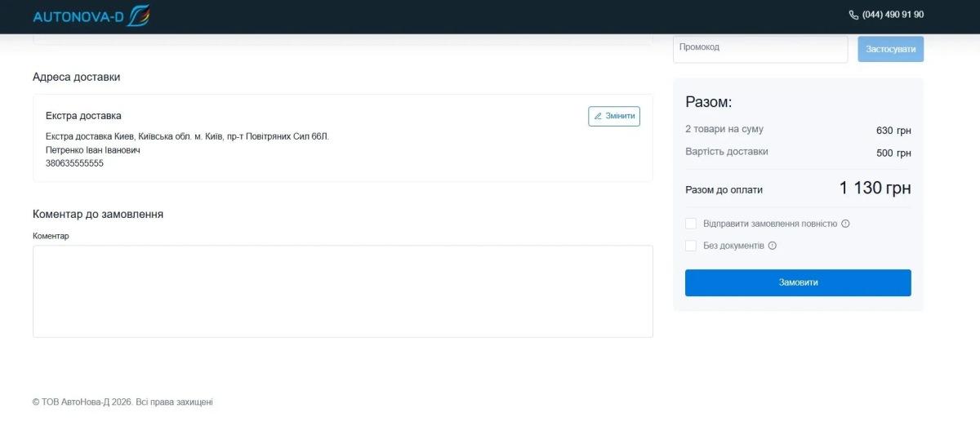Call the (044) 490 91 90 number

(x=893, y=15)
